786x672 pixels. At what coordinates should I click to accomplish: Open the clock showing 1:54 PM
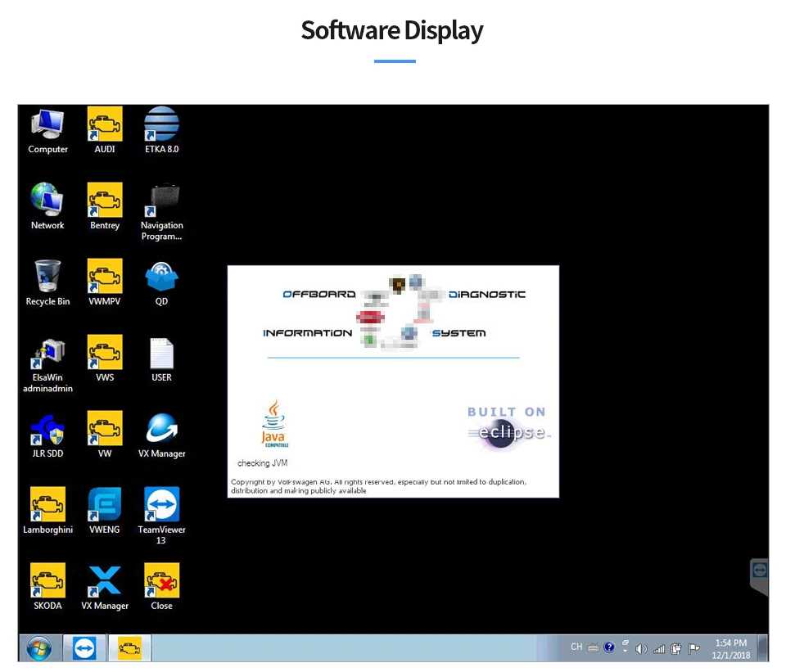pos(731,649)
